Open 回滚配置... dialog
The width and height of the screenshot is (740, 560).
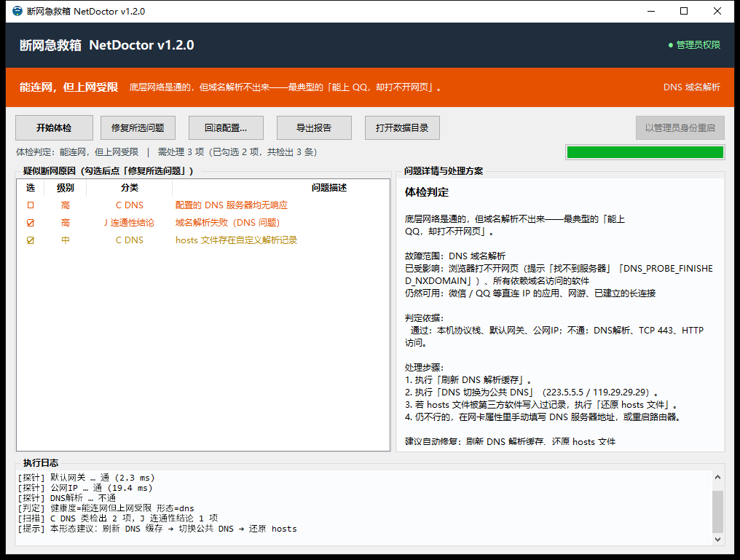point(226,128)
